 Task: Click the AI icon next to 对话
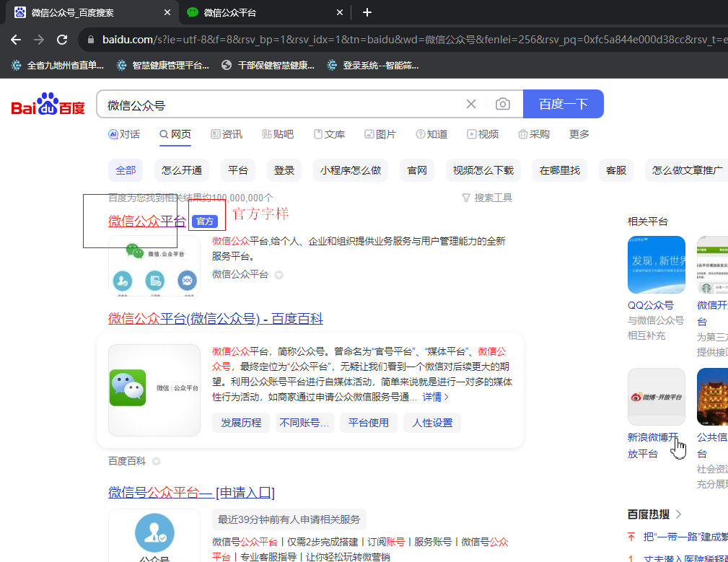click(113, 133)
